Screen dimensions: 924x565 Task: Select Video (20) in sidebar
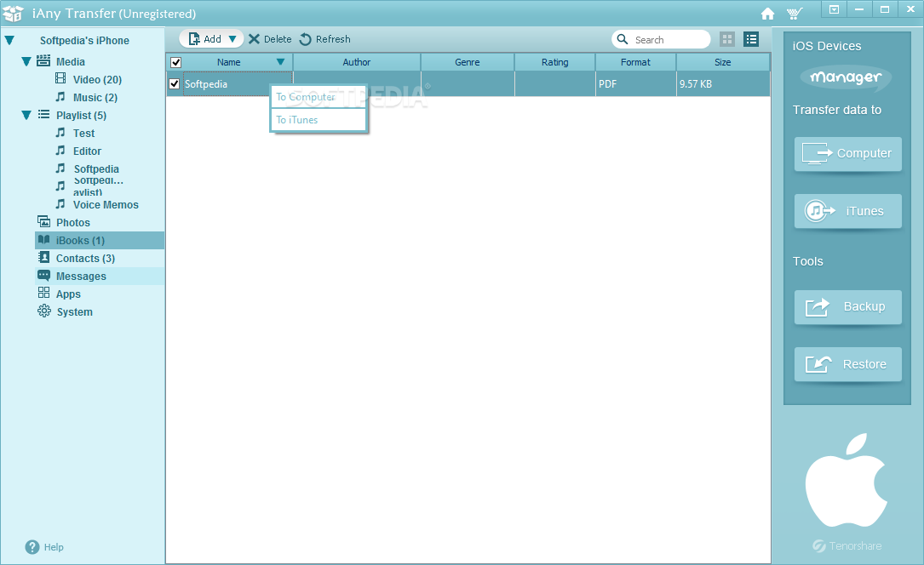pyautogui.click(x=97, y=79)
